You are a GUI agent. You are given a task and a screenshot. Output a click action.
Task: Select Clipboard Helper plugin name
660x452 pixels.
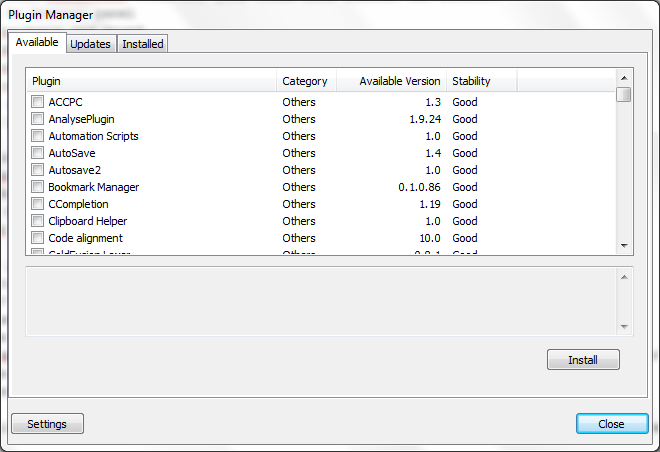coord(88,221)
